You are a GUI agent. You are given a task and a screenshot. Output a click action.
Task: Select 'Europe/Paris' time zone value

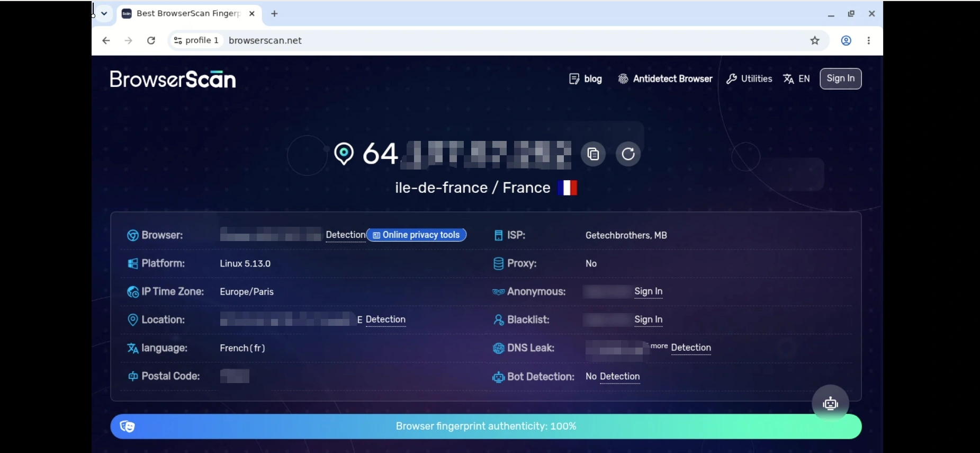[x=247, y=292]
